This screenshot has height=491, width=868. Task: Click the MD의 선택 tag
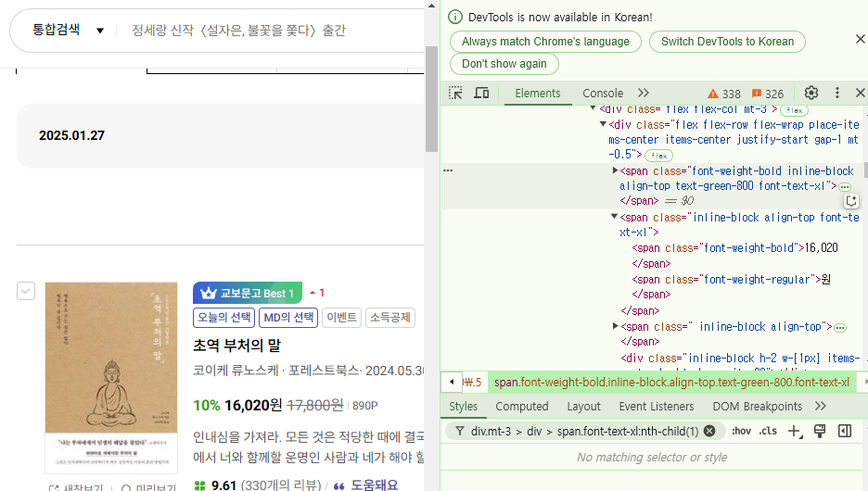(288, 318)
